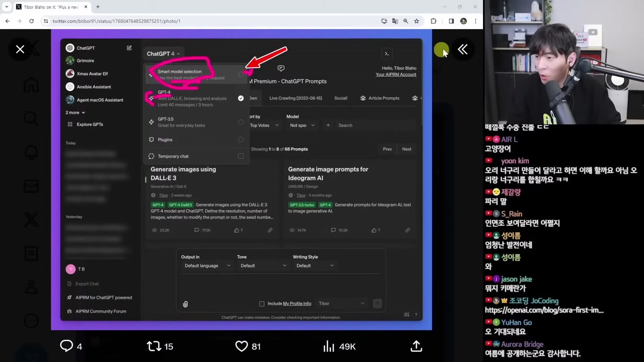
Task: Open Chrome side panel icon
Action: (x=451, y=21)
